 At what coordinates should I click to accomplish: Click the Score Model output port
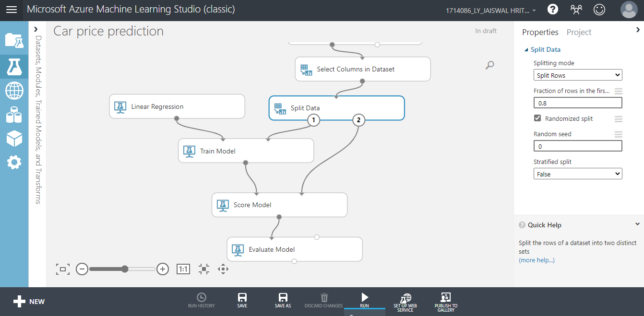(279, 217)
